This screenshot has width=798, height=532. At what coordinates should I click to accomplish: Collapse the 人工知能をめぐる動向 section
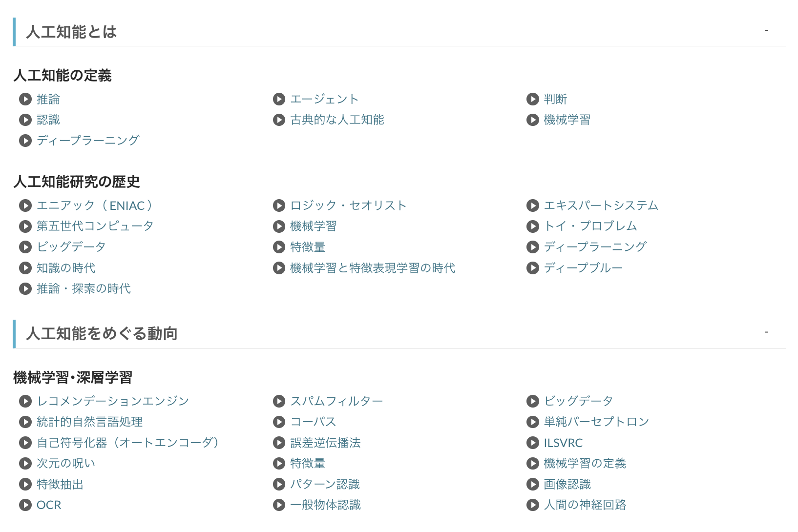[766, 331]
